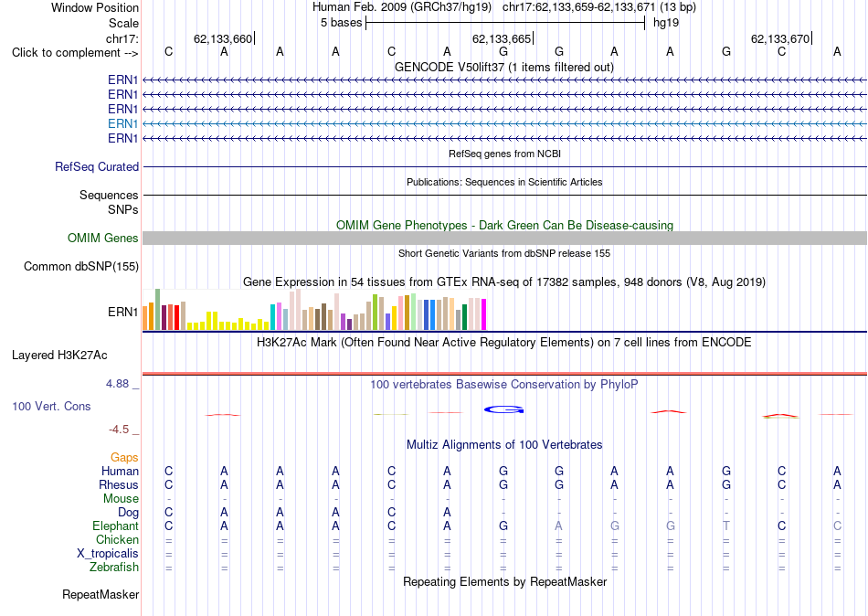Click the red Layered H3K27Ac signal line
This screenshot has width=868, height=616.
pyautogui.click(x=504, y=374)
